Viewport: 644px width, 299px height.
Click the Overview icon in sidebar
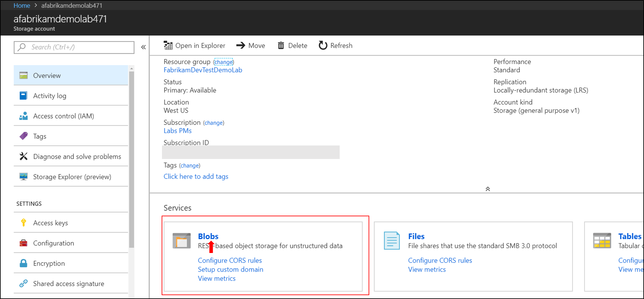tap(23, 75)
